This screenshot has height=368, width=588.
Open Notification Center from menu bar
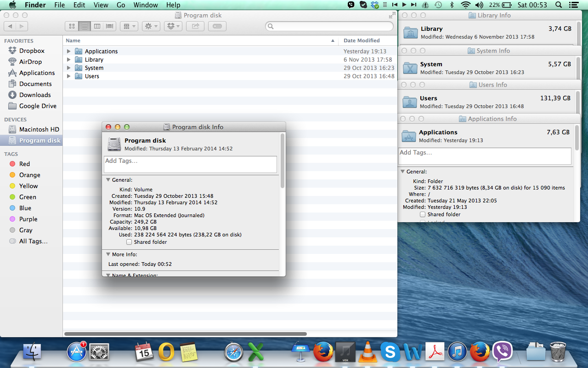(x=573, y=5)
